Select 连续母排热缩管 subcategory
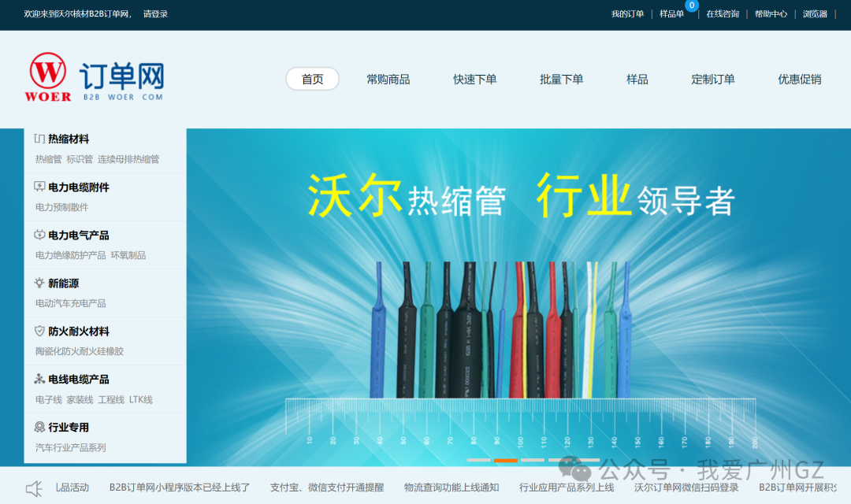Screen dimensions: 851x504 pyautogui.click(x=128, y=159)
